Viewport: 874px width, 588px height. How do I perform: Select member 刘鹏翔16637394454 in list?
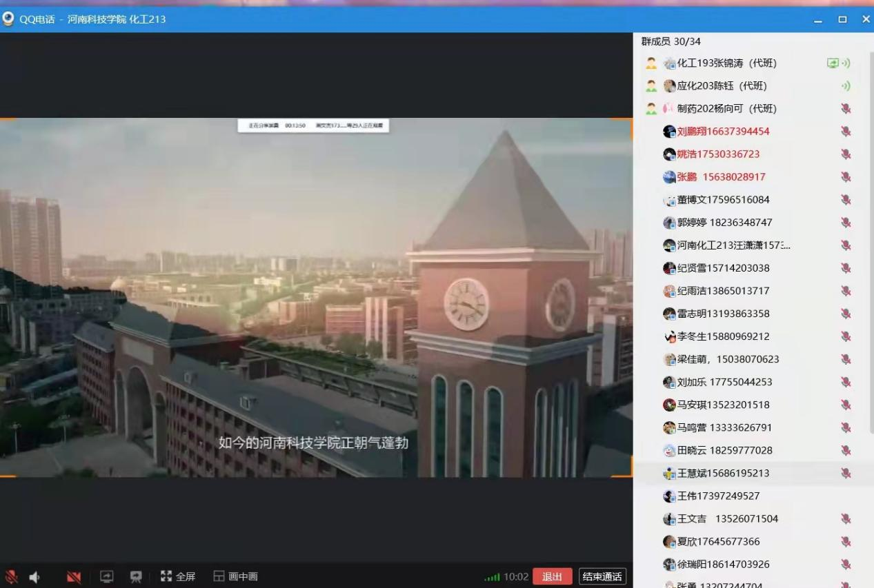(723, 132)
